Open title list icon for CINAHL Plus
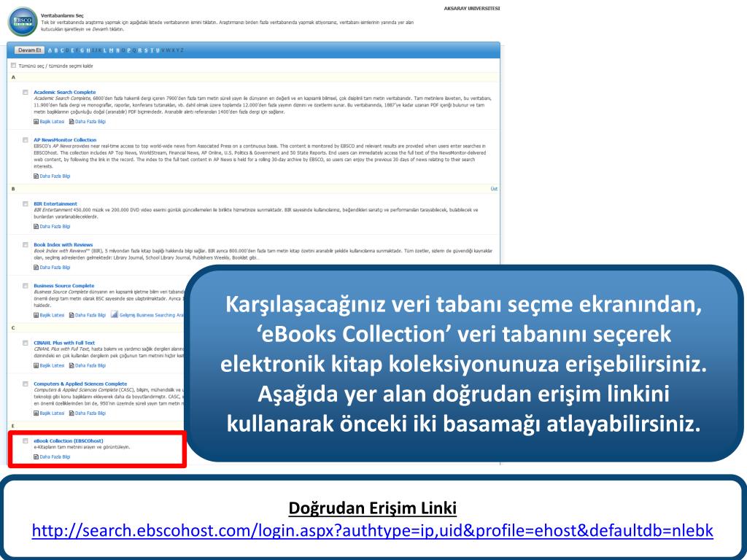The width and height of the screenshot is (747, 560). click(36, 366)
